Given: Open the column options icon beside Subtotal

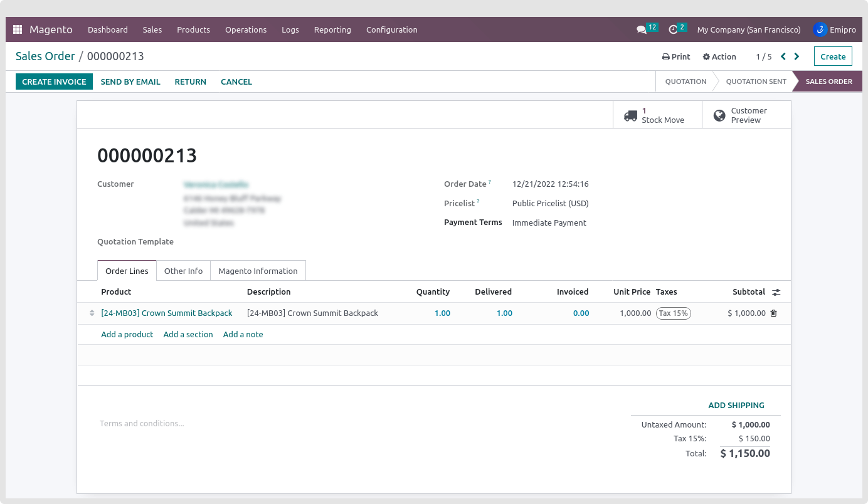Looking at the screenshot, I should [x=776, y=292].
